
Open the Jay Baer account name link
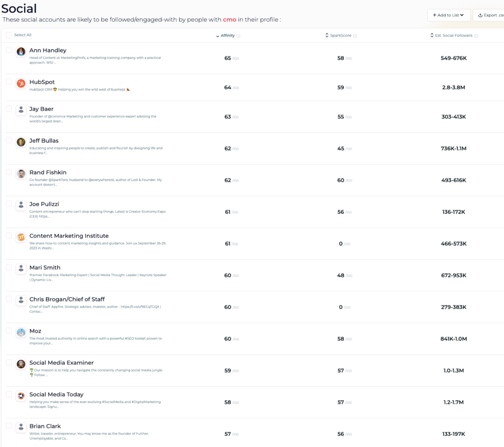coord(41,109)
